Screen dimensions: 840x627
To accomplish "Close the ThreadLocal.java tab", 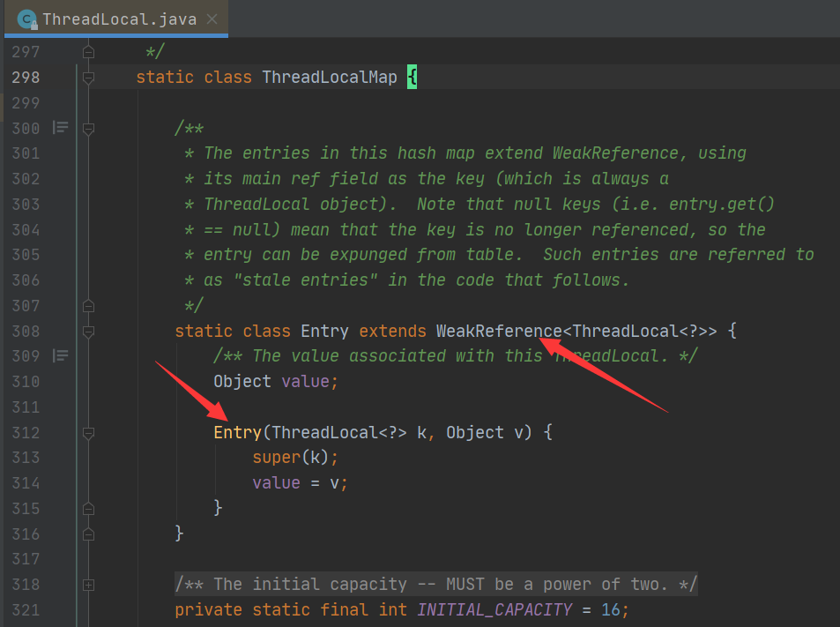I will click(x=209, y=19).
